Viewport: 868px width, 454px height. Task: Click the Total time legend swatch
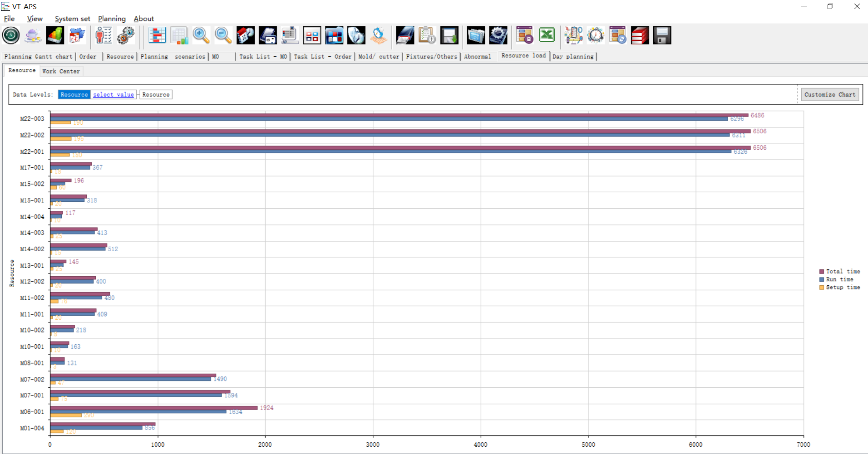point(821,271)
